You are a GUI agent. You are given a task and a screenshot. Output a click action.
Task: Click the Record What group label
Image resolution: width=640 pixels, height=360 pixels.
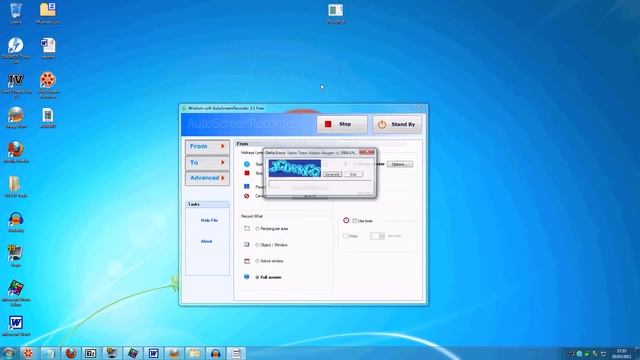[251, 216]
